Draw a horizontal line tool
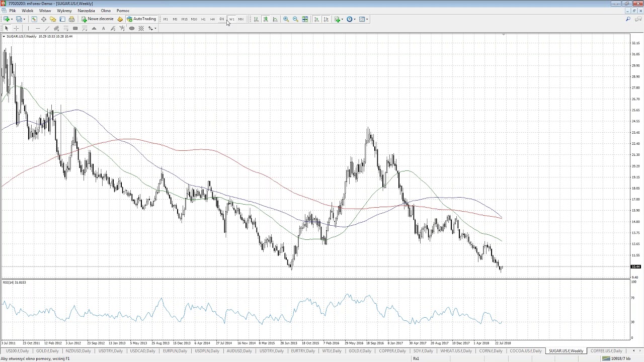The height and width of the screenshot is (362, 644). [x=38, y=28]
